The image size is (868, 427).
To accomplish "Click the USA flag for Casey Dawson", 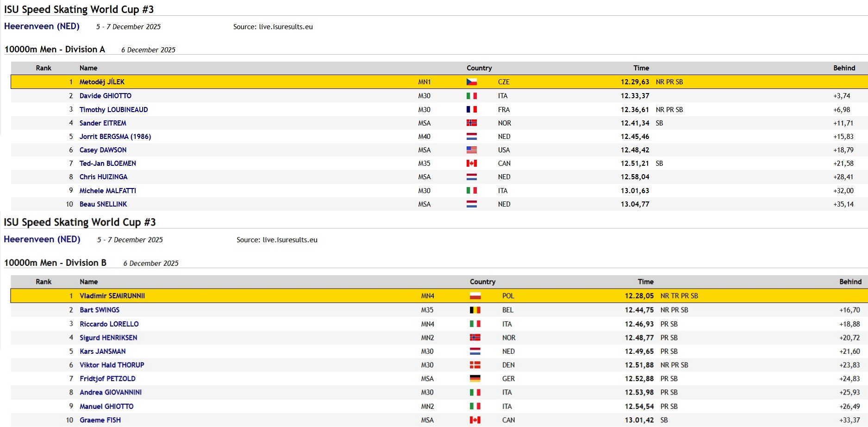I will pos(471,150).
